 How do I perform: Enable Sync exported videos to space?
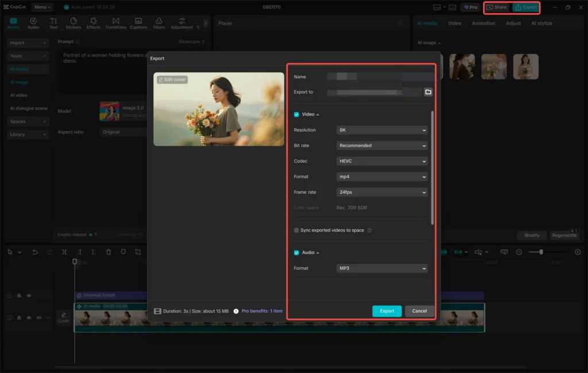(296, 230)
